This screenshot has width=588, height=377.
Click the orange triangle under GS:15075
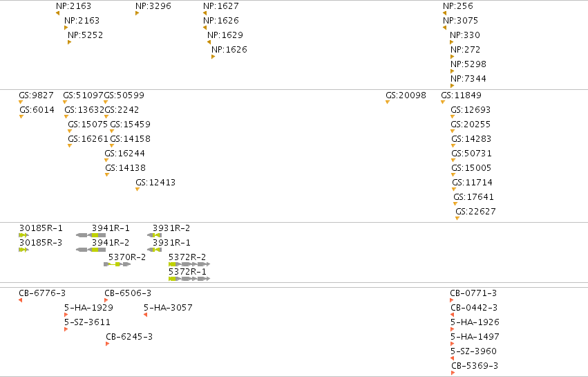[x=70, y=131]
